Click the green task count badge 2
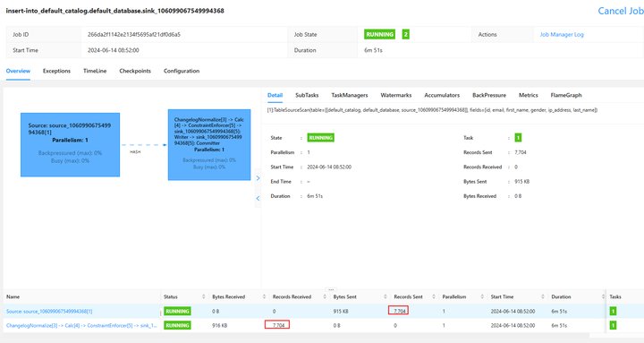 pos(405,35)
